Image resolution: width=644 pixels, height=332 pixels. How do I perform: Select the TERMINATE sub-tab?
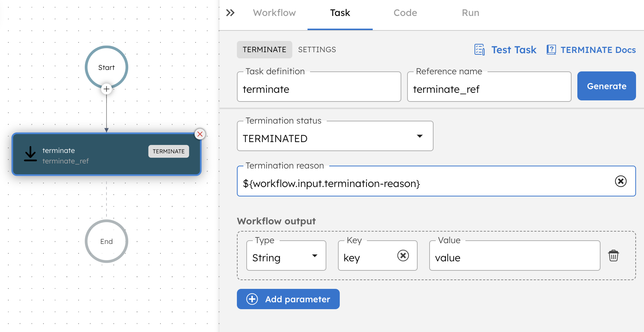[x=264, y=50]
